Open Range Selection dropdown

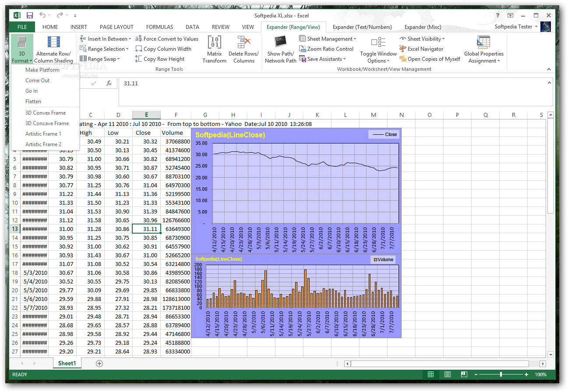104,49
